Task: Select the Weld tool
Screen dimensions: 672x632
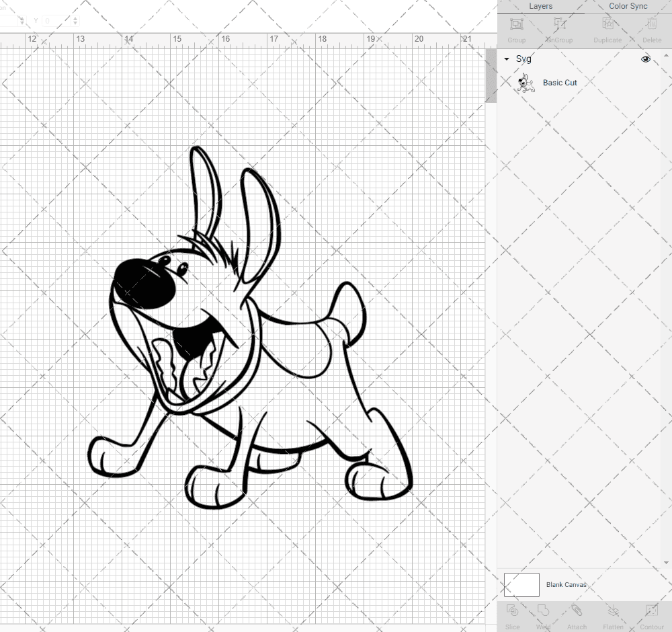Action: click(543, 611)
